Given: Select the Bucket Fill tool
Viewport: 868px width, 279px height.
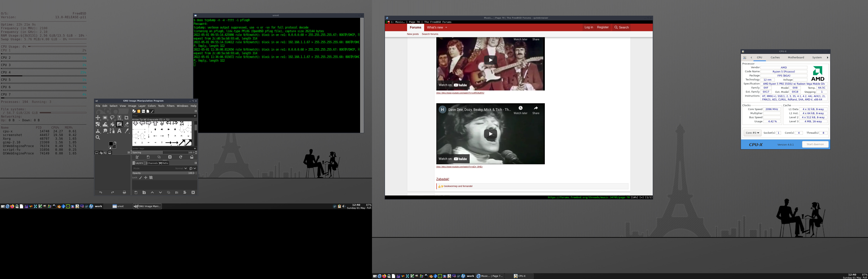Looking at the screenshot, I should pyautogui.click(x=112, y=124).
